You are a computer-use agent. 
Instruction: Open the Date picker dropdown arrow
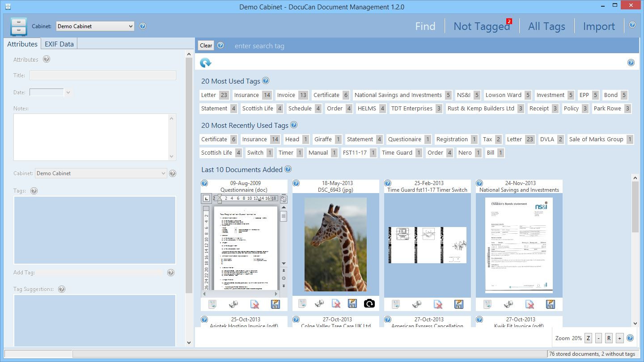point(68,93)
